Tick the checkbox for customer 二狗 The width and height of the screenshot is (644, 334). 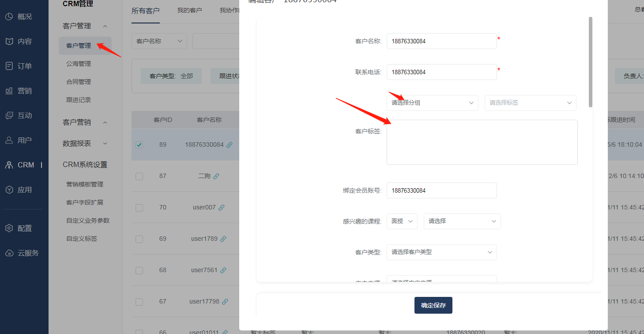click(139, 176)
